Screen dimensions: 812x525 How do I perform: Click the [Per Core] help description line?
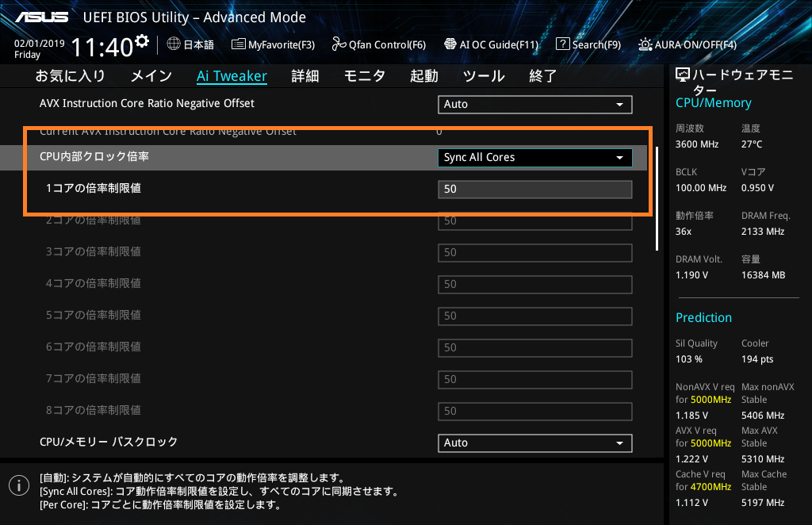pos(160,504)
